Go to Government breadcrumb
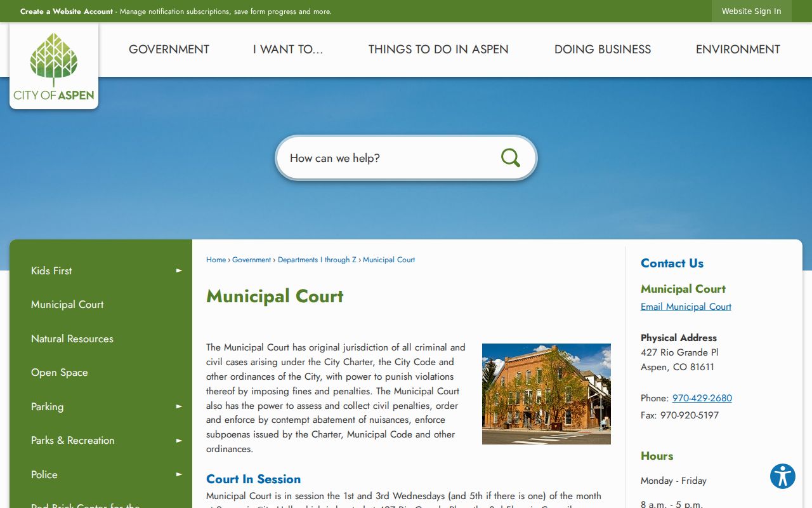The width and height of the screenshot is (812, 508). pos(251,260)
